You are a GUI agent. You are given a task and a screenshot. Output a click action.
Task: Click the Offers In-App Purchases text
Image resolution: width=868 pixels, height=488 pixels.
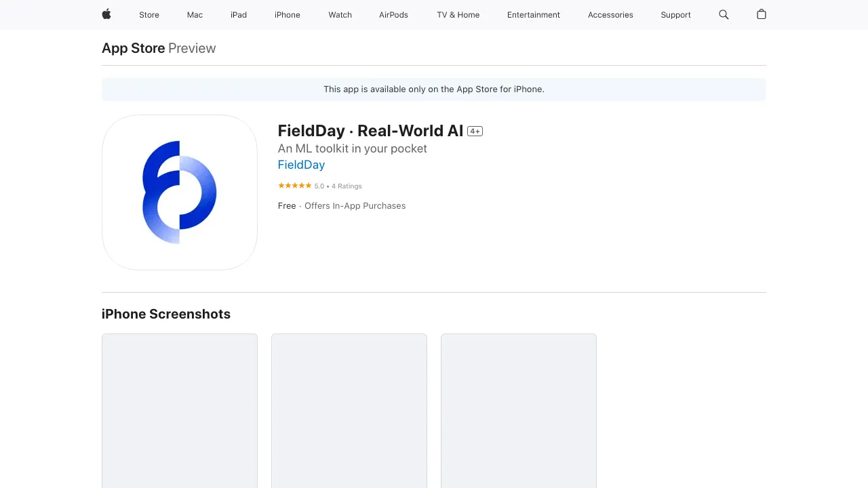pyautogui.click(x=355, y=206)
